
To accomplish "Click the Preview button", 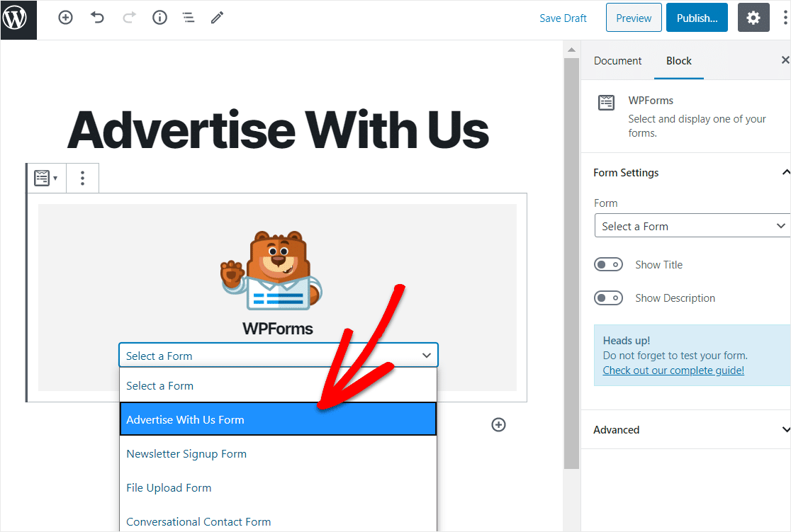I will 634,18.
